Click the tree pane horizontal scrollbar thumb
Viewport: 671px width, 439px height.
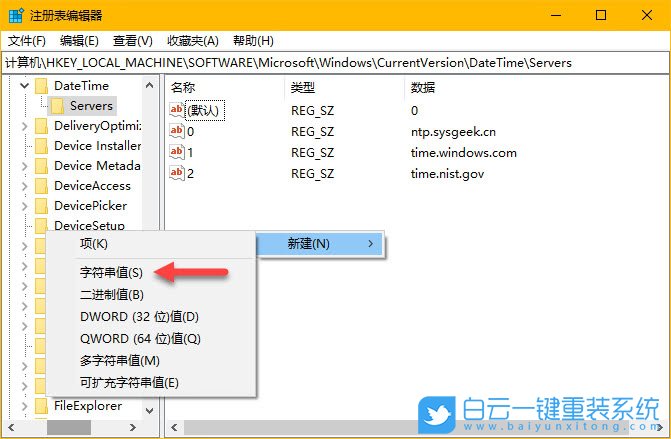click(68, 427)
